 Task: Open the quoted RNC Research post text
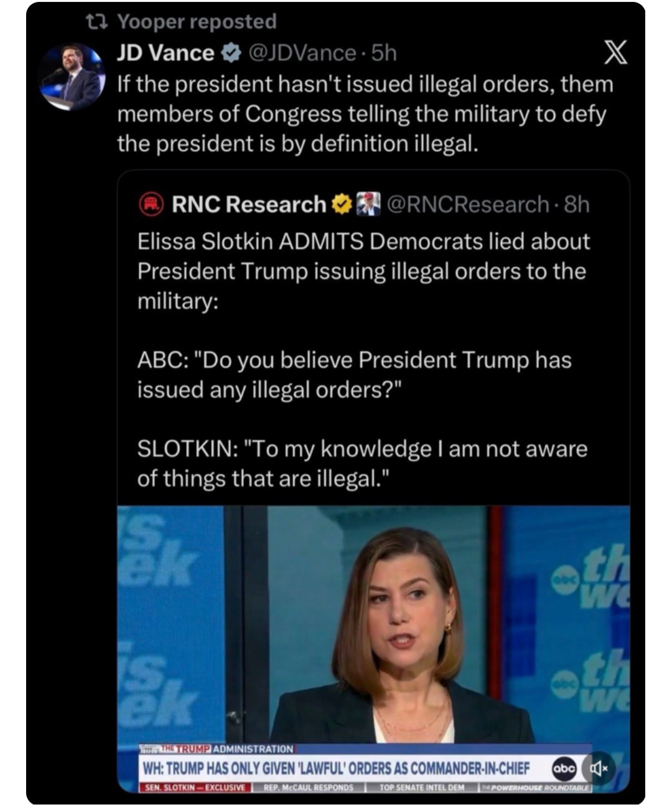363,360
